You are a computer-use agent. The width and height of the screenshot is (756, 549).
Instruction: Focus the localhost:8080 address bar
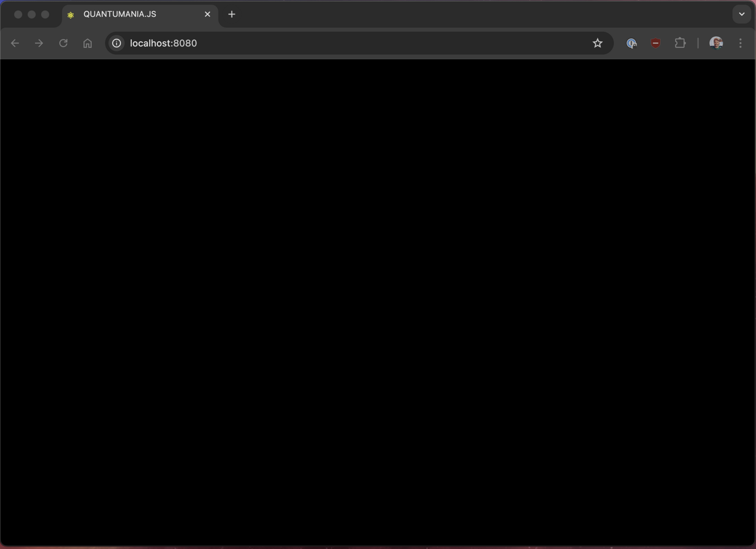(x=359, y=43)
